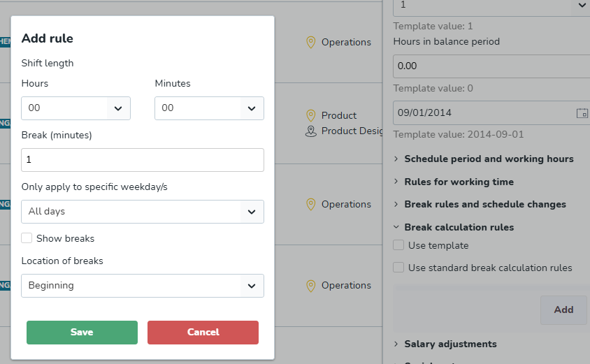Image resolution: width=590 pixels, height=364 pixels.
Task: Check the Use template checkbox
Action: click(398, 245)
